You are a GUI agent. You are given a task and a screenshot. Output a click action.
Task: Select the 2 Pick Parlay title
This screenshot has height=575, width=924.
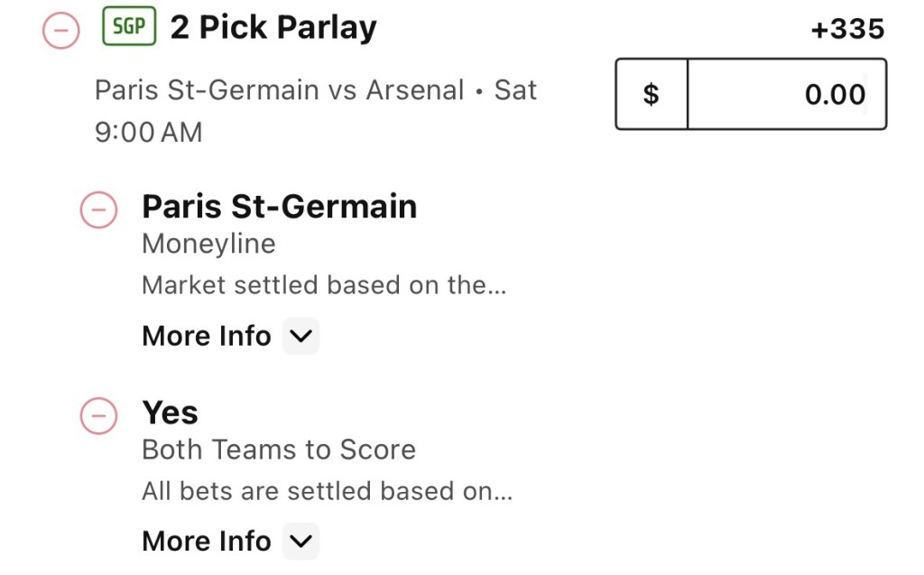pos(273,28)
